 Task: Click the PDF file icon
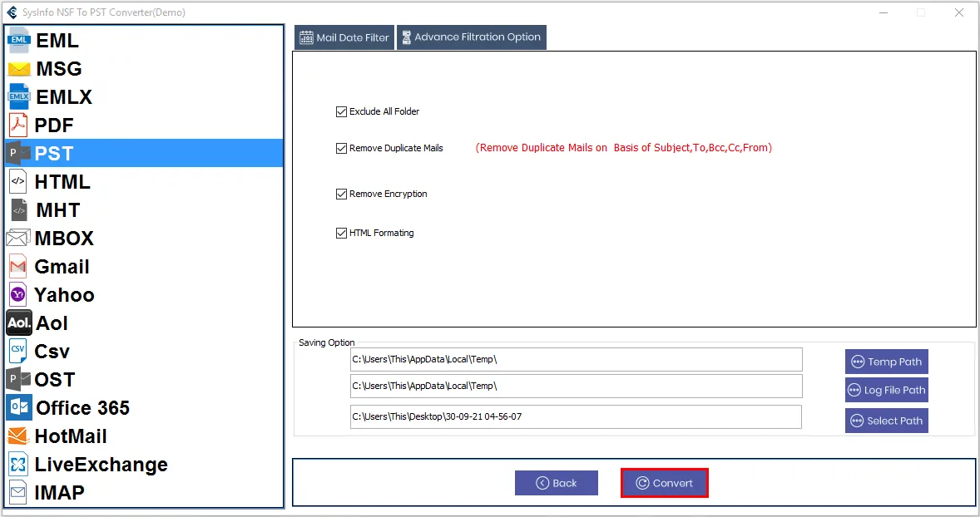[x=18, y=126]
